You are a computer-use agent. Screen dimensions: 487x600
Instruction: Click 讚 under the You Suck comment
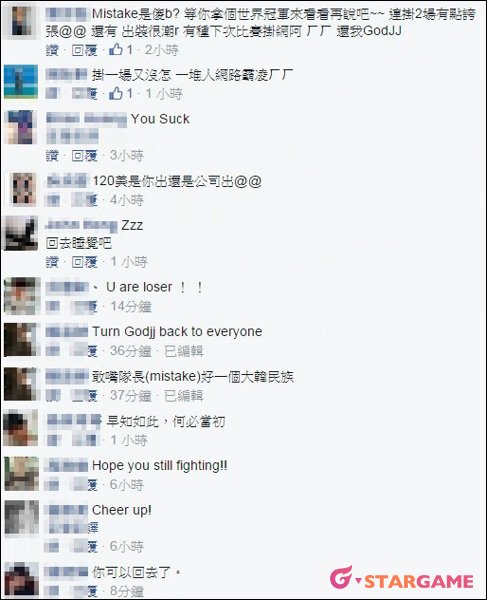[52, 155]
